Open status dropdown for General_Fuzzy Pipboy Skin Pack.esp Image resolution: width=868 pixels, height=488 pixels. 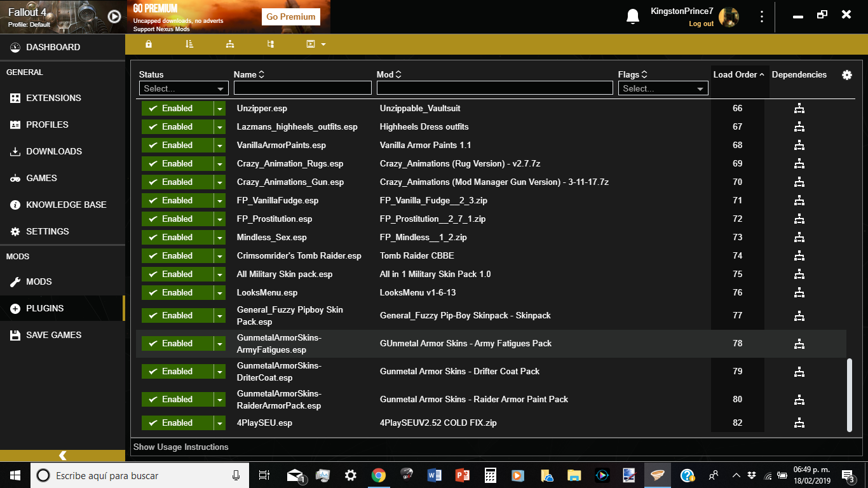point(220,315)
